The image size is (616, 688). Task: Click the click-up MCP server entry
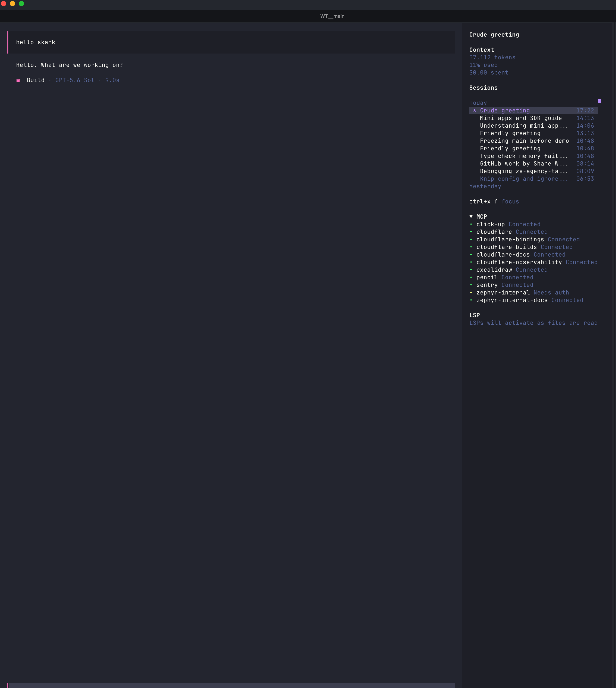[505, 224]
